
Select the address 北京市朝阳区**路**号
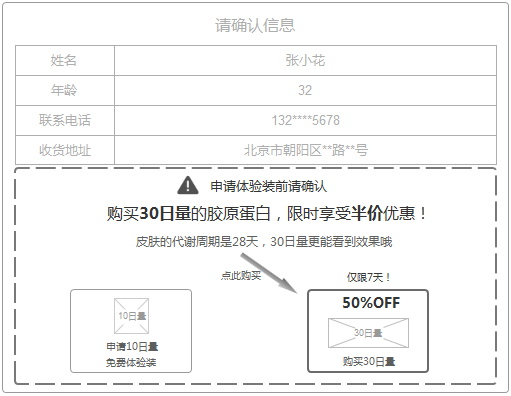(x=305, y=150)
